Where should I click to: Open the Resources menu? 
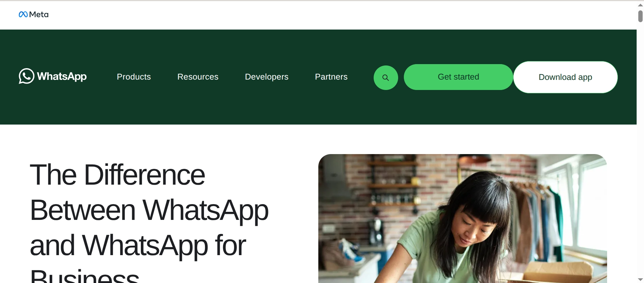tap(198, 77)
